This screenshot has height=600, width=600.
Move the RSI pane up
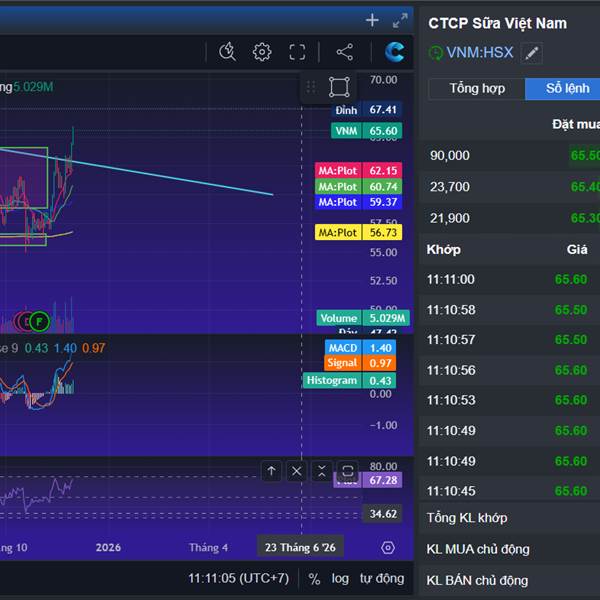(272, 470)
